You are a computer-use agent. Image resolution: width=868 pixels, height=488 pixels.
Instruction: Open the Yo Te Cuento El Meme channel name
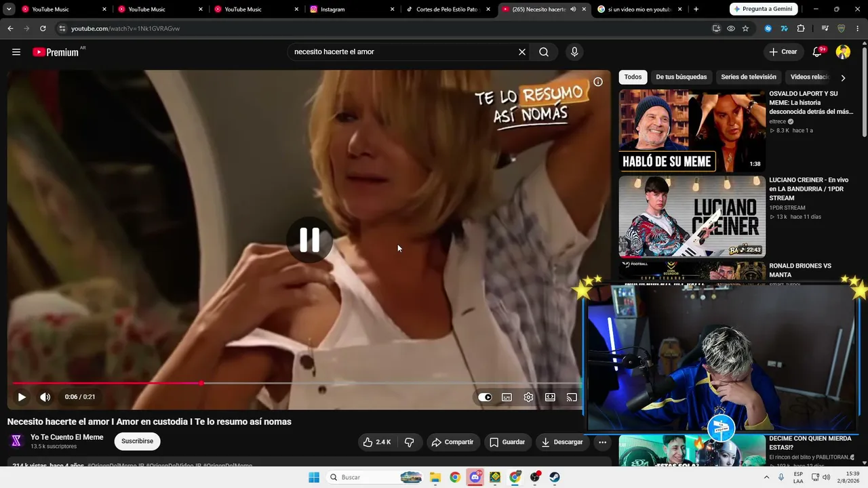[67, 437]
